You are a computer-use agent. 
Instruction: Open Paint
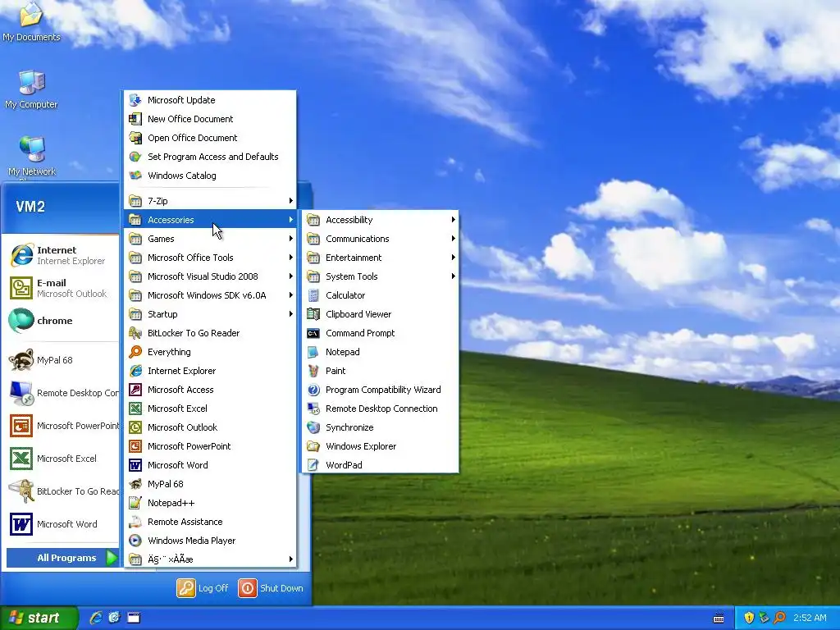click(380, 371)
